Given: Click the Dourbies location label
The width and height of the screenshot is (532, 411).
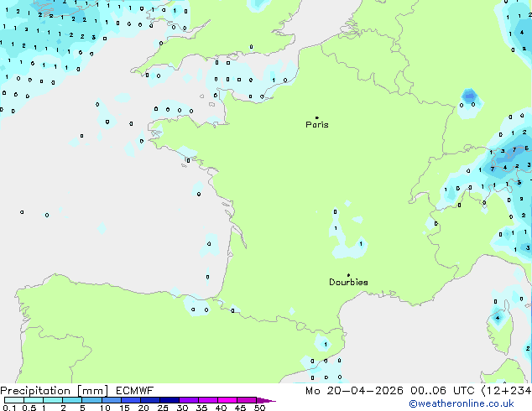Looking at the screenshot, I should (x=348, y=282).
